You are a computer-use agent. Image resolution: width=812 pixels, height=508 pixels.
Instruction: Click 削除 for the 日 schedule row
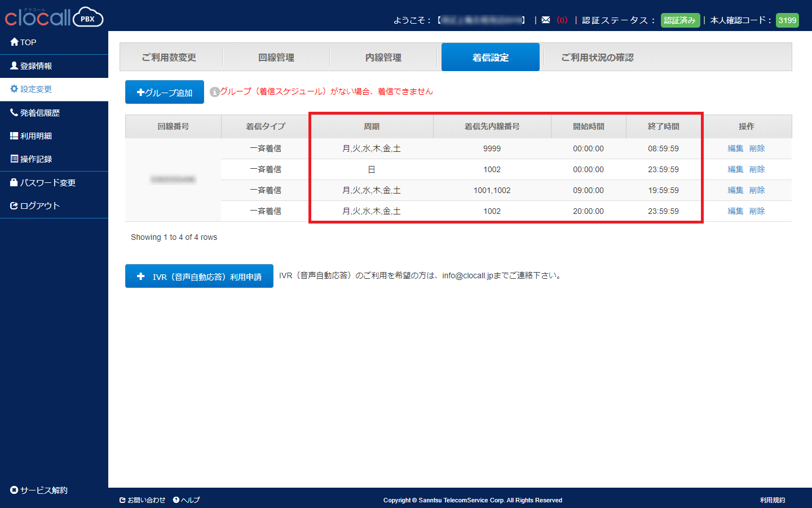click(x=757, y=169)
